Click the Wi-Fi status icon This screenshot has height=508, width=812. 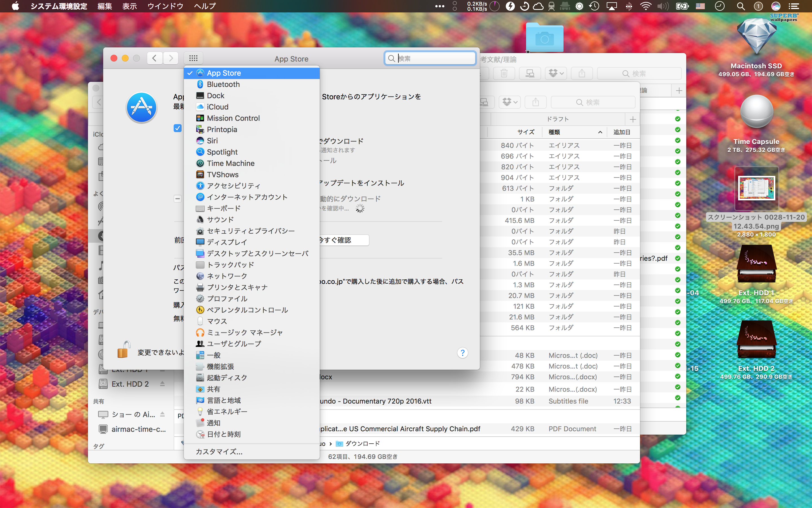coord(646,6)
